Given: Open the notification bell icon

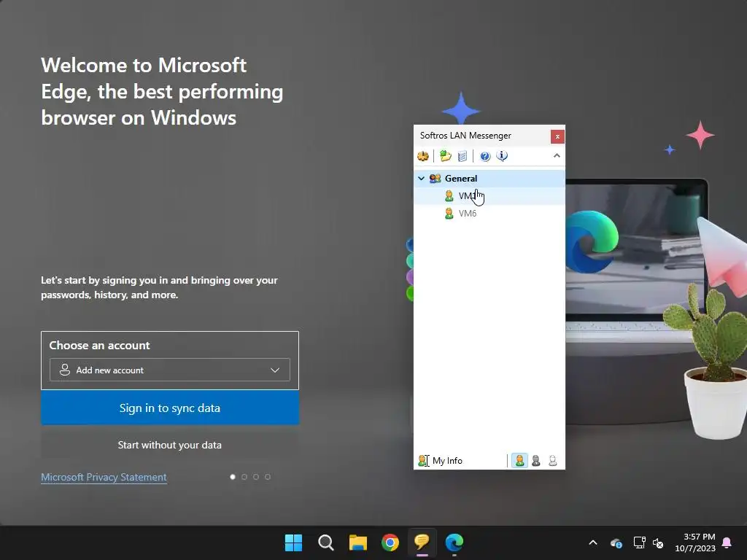Looking at the screenshot, I should [x=727, y=542].
